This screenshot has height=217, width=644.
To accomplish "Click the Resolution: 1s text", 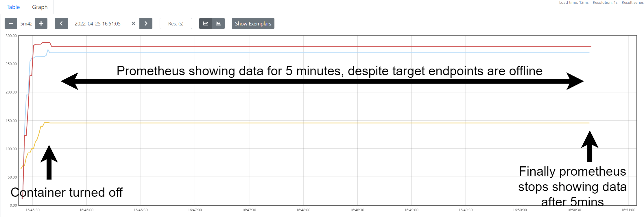I will click(x=605, y=2).
